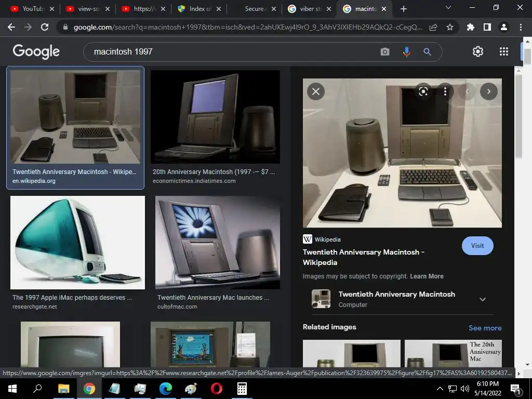
Task: Open Twentieth Anniversary Macintosh Wikipedia thumbnail
Action: [75, 117]
